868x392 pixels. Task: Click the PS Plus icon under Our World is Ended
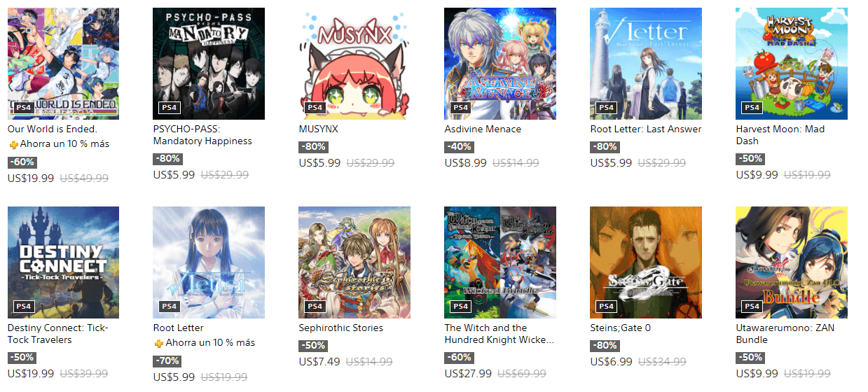point(13,145)
